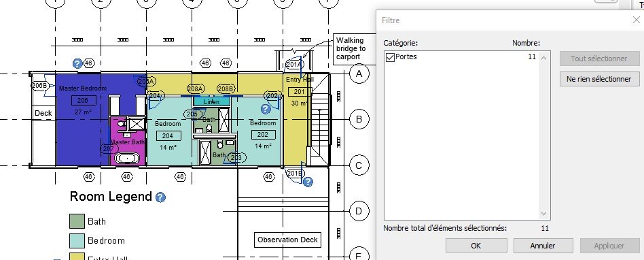Click grid bubble A
Viewport: 644px width, 260px height.
(x=359, y=74)
